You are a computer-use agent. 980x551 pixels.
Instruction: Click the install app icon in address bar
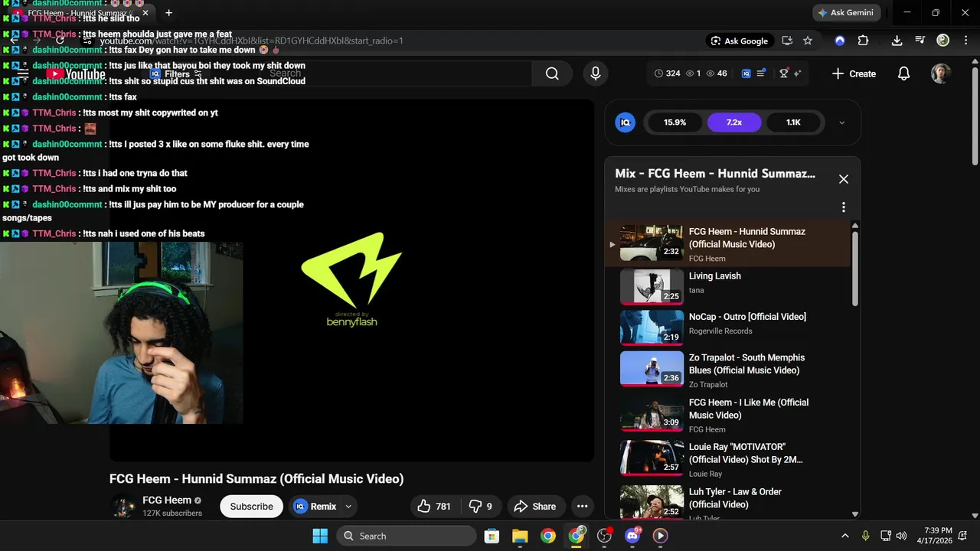[787, 41]
